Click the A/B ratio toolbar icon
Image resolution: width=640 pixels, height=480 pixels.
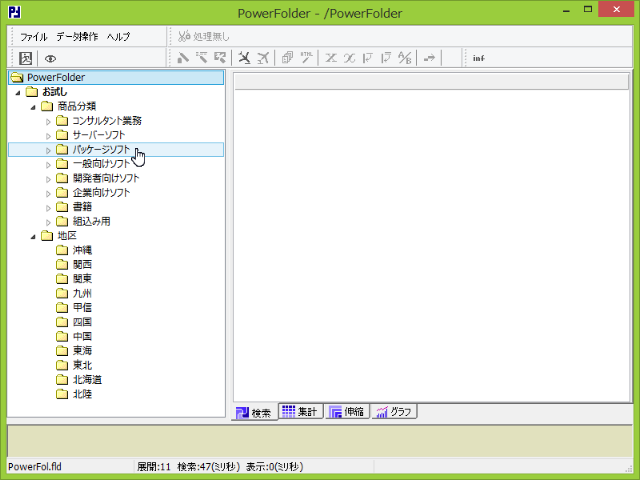[405, 58]
